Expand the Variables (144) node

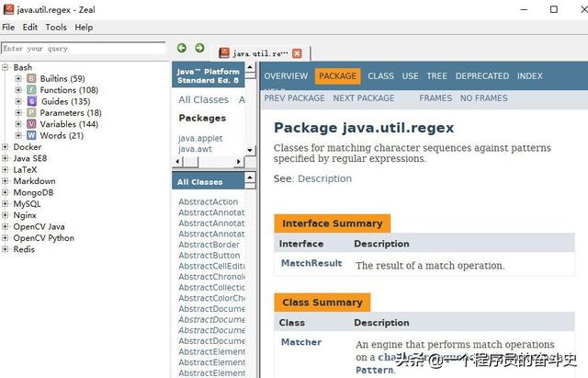(18, 124)
